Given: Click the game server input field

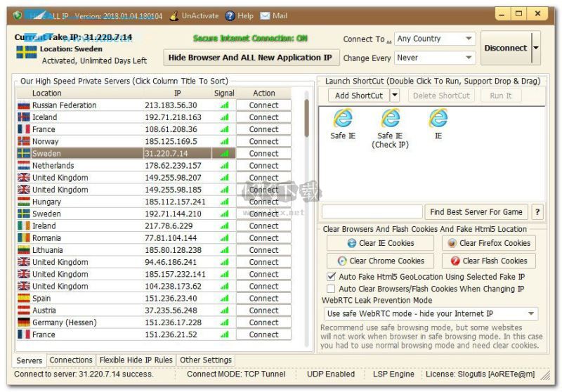Looking at the screenshot, I should (x=372, y=211).
